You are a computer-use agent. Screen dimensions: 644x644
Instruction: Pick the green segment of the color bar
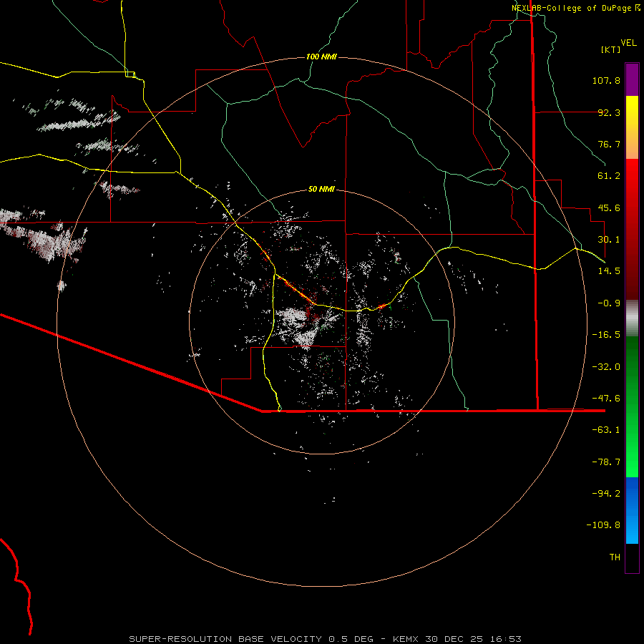632,406
